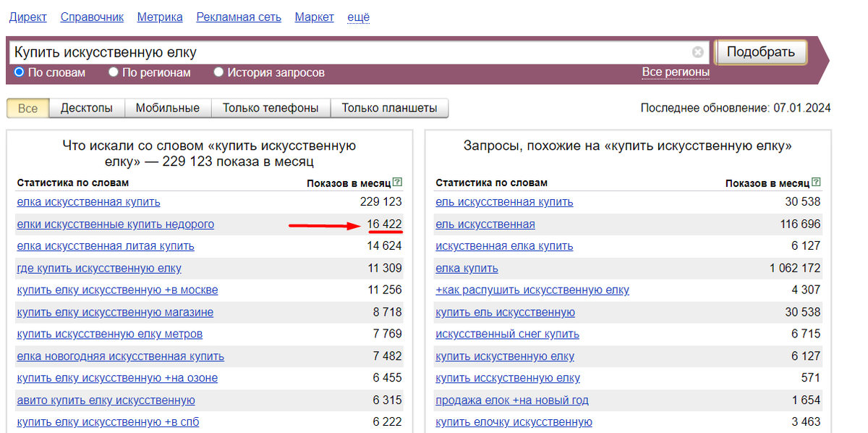
Task: Clear the search field with the X icon
Action: point(697,52)
